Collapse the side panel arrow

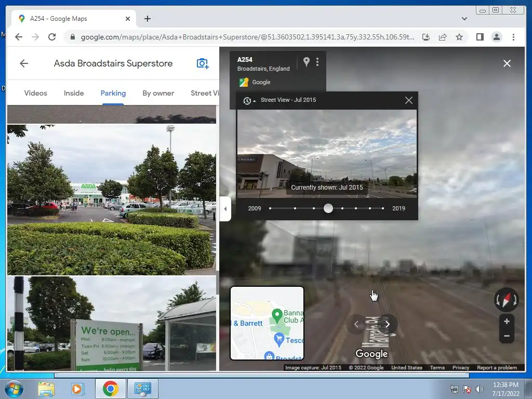pyautogui.click(x=225, y=209)
